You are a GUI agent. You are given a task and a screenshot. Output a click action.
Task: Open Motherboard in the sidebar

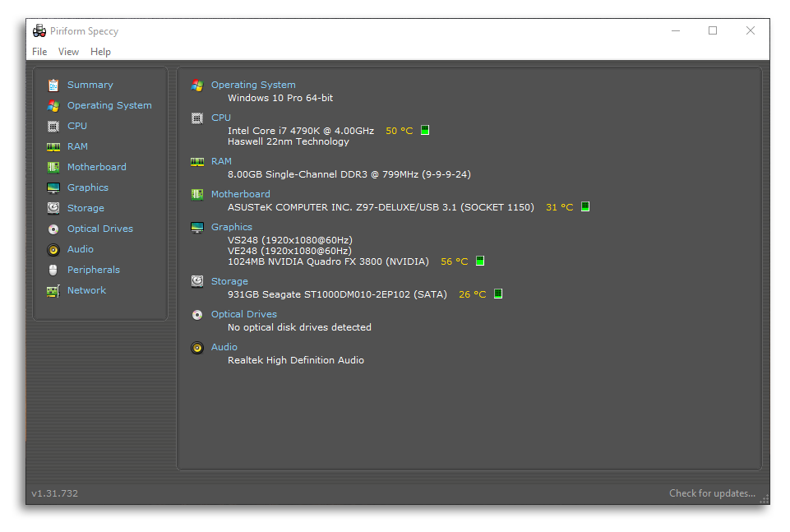tap(97, 167)
